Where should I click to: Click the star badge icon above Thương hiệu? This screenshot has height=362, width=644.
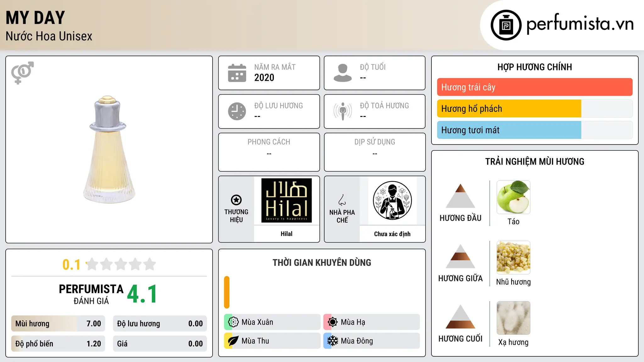pos(236,200)
